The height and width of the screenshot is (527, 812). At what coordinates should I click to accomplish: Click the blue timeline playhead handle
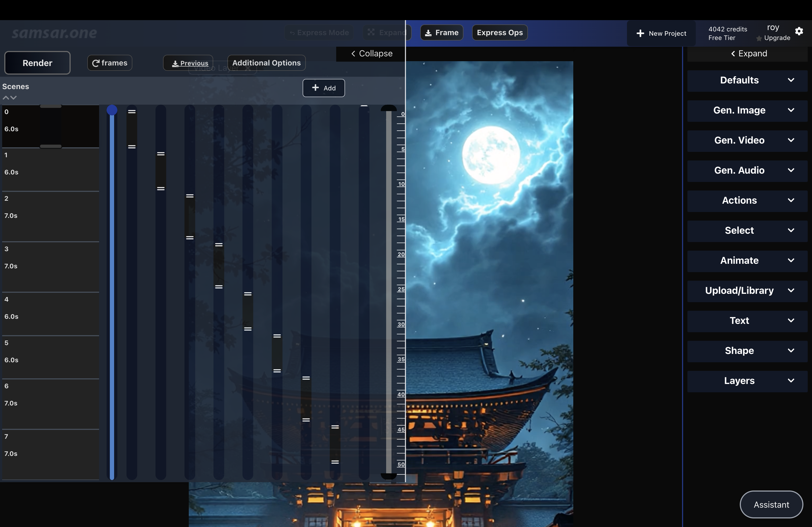[112, 110]
